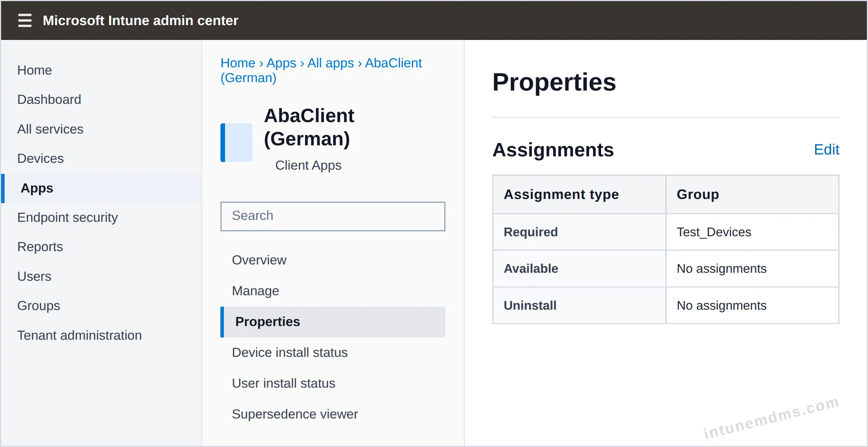The height and width of the screenshot is (447, 868).
Task: Click the Assignments section heading
Action: 553,150
